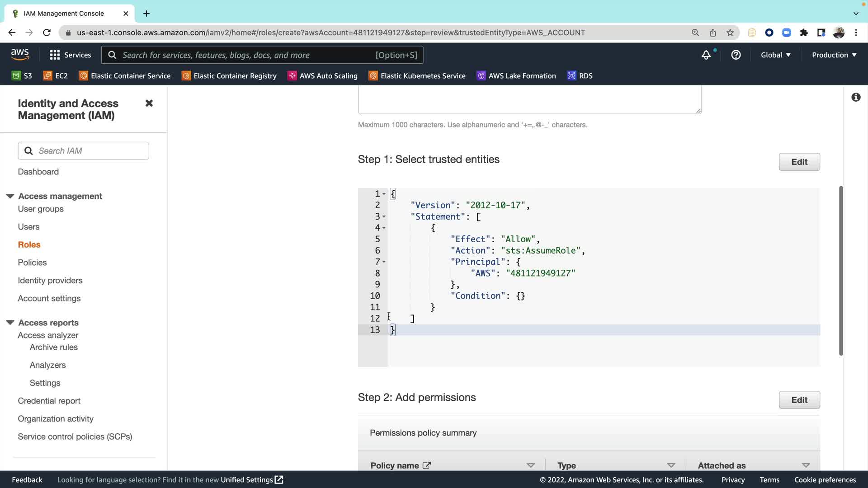Open the Elastic Kubernetes Service shortcut
Screen dimensions: 868x488
coord(417,76)
